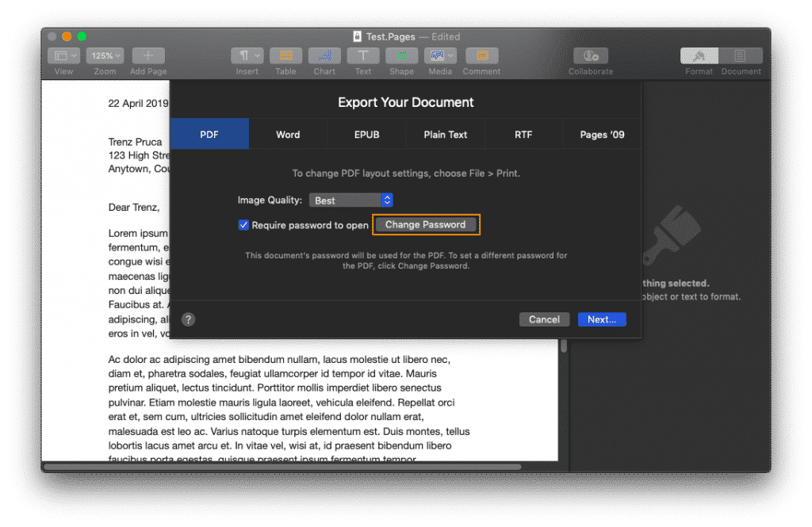This screenshot has height=527, width=812.
Task: Click the Table toolbar icon
Action: (x=285, y=55)
